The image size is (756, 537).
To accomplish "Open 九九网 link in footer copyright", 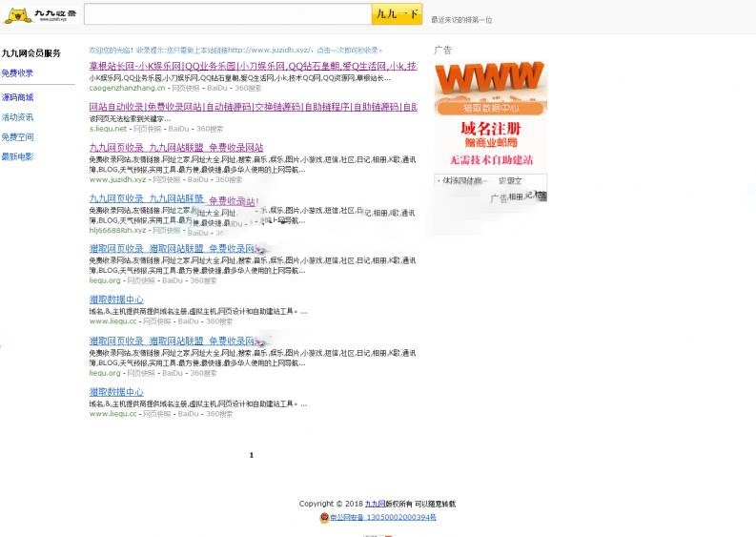I will pos(375,504).
